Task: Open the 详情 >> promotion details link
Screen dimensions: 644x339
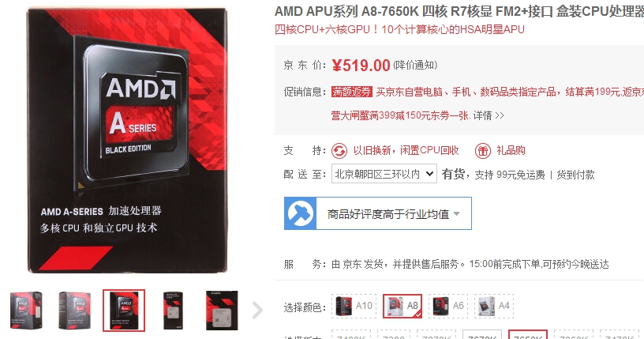Action: point(489,115)
